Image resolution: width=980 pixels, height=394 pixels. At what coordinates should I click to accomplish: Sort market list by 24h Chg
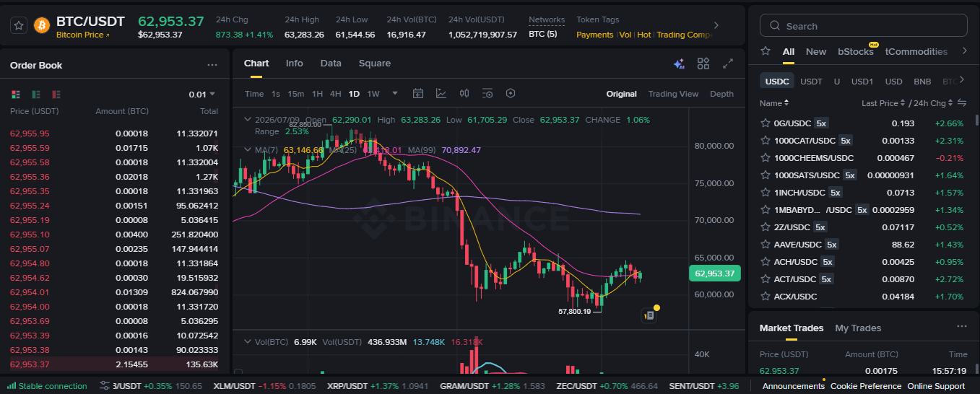932,103
